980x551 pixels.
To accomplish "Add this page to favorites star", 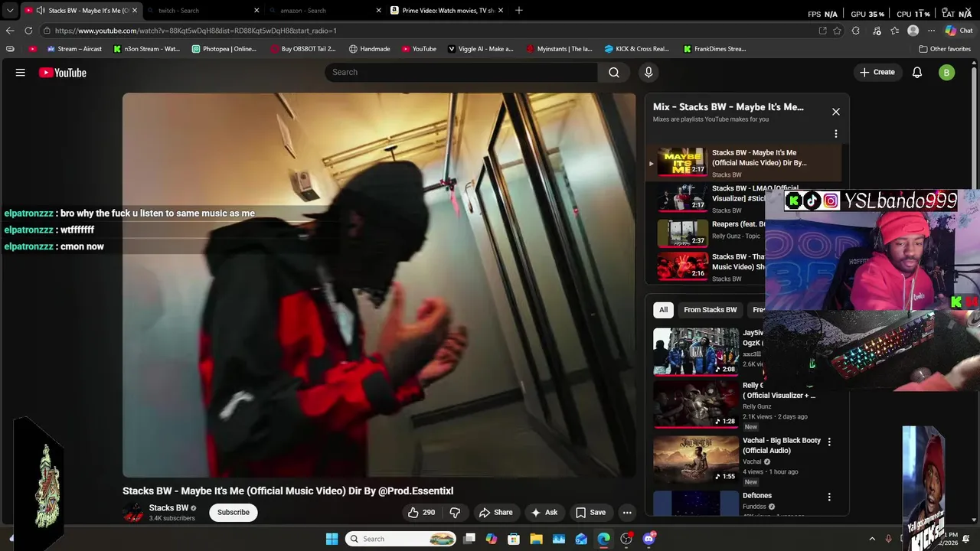I will pos(838,31).
